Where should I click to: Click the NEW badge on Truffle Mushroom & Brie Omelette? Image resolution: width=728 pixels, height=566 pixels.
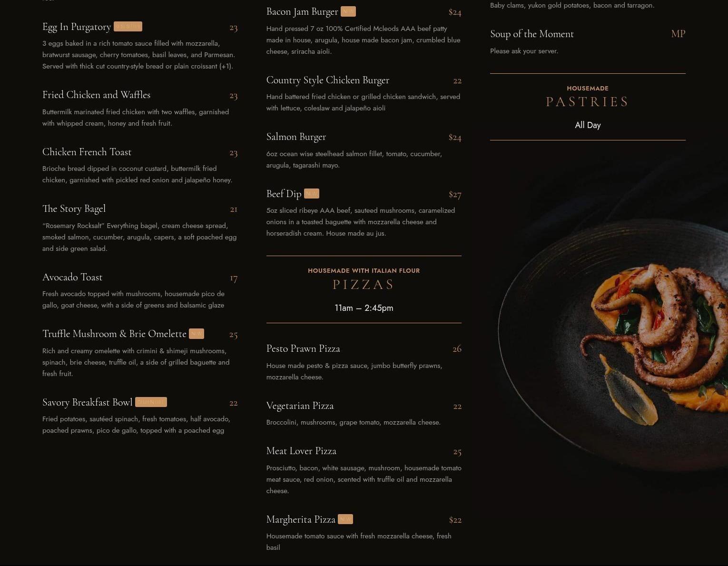197,334
